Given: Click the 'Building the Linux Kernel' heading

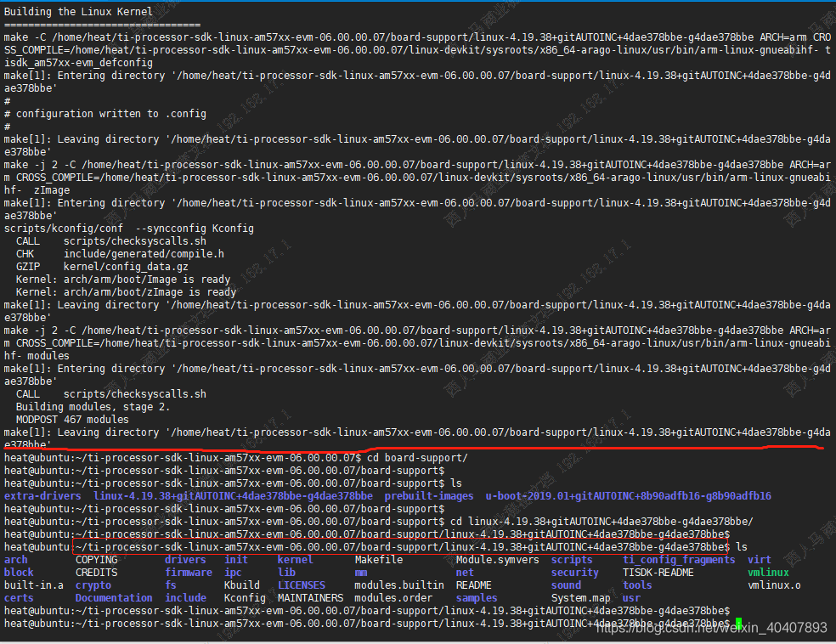Looking at the screenshot, I should coord(78,12).
